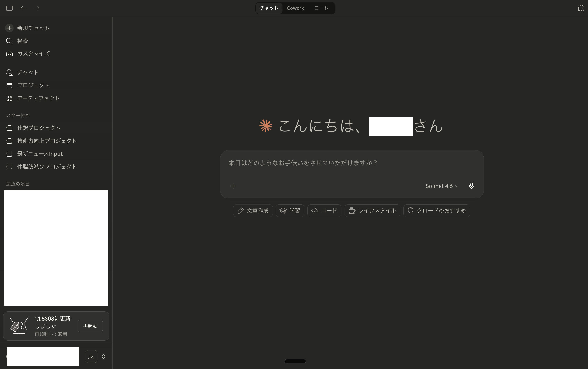Switch to the Cowork tab
The image size is (588, 369).
click(295, 8)
